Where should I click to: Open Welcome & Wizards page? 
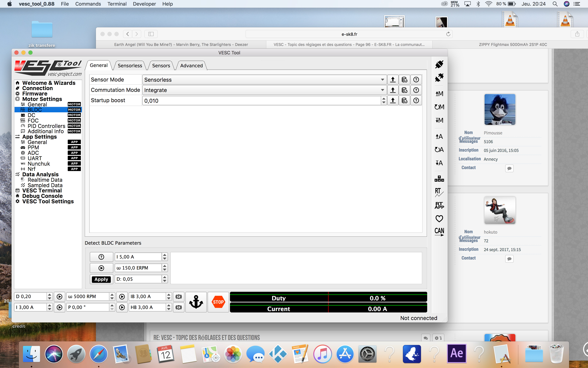(x=48, y=83)
